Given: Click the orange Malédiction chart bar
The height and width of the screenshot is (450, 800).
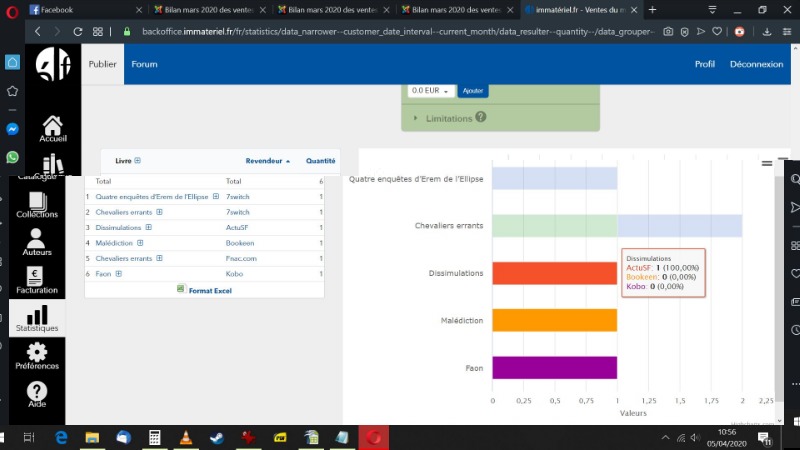Looking at the screenshot, I should tap(554, 320).
